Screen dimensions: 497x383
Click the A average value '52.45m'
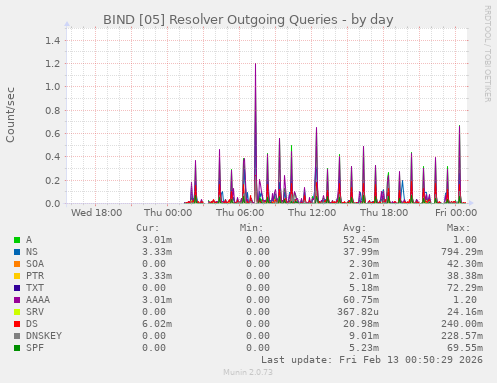point(361,240)
